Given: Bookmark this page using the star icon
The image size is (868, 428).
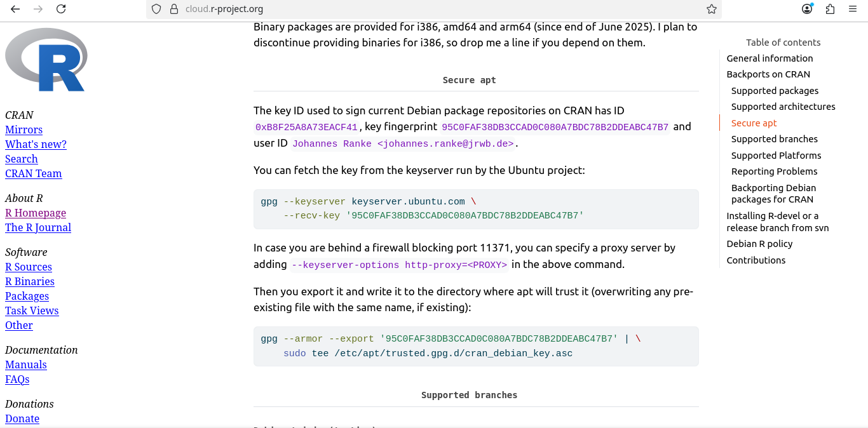Looking at the screenshot, I should coord(712,9).
